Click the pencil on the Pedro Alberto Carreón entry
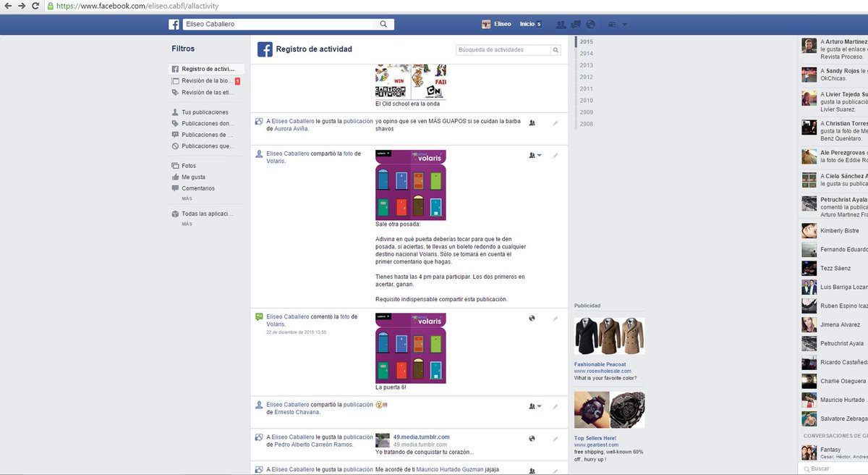The width and height of the screenshot is (868, 475). coord(556,438)
